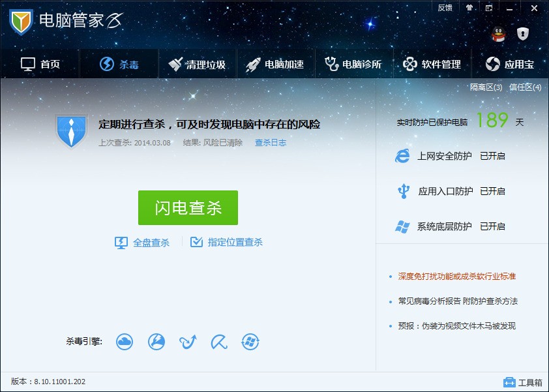Screen dimensions: 549x392
Task: Open the QQ penguin account icon
Action: 498,35
